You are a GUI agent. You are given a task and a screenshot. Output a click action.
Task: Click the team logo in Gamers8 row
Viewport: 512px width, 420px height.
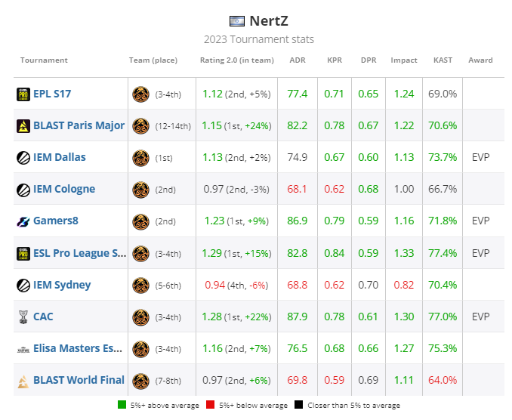[x=140, y=221]
